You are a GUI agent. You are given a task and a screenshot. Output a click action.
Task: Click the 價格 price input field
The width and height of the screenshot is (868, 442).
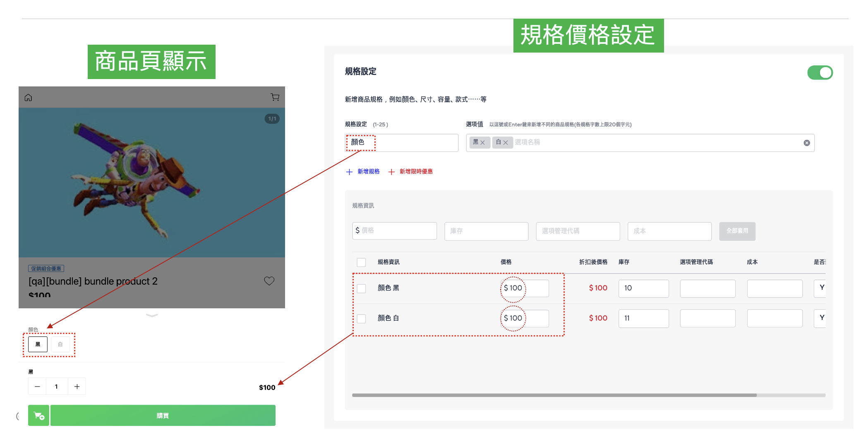(x=394, y=231)
